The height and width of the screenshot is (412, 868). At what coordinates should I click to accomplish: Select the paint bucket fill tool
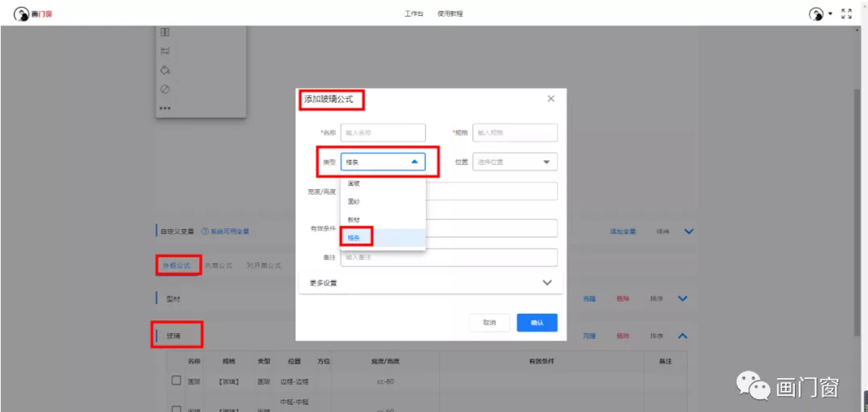tap(165, 70)
